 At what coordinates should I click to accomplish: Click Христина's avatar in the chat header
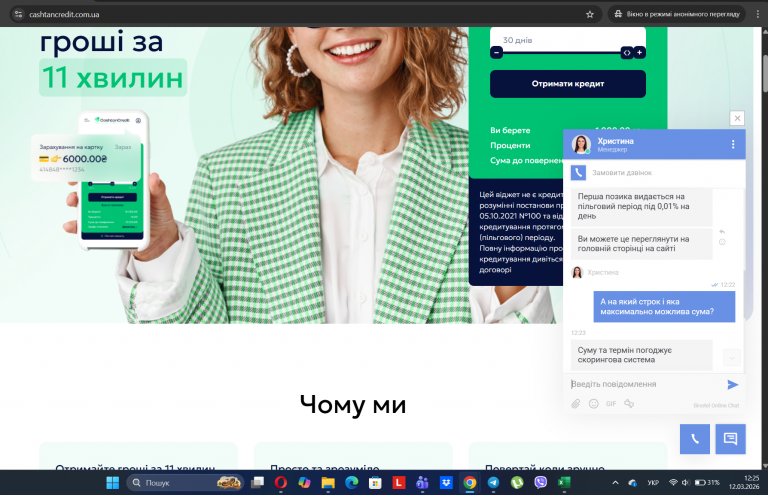click(x=581, y=144)
